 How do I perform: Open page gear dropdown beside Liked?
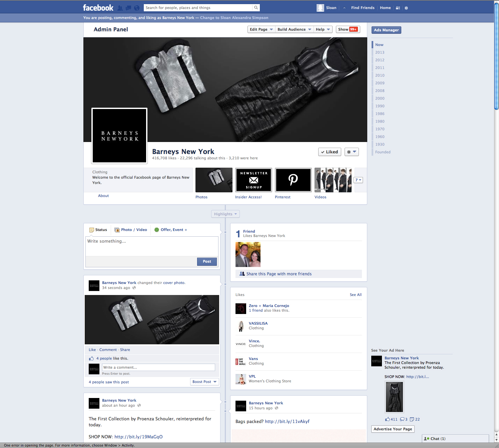pyautogui.click(x=352, y=152)
